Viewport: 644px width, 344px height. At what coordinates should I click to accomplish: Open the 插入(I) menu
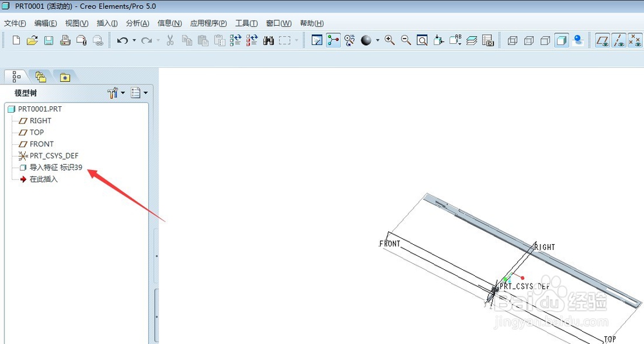pos(107,23)
